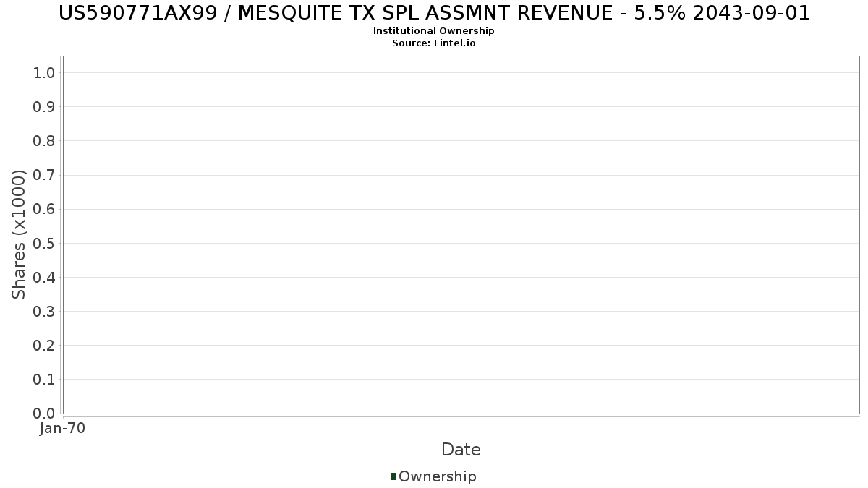
Task: Click the 0.5 y-axis tick label
Action: point(44,243)
